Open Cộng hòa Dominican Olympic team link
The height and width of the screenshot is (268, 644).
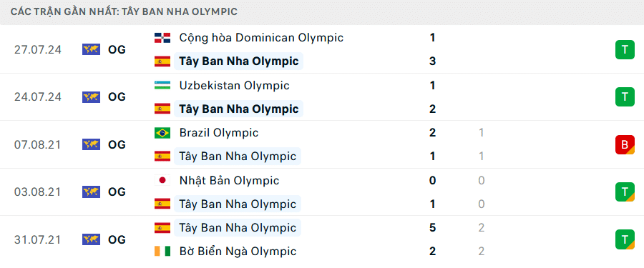pos(261,38)
